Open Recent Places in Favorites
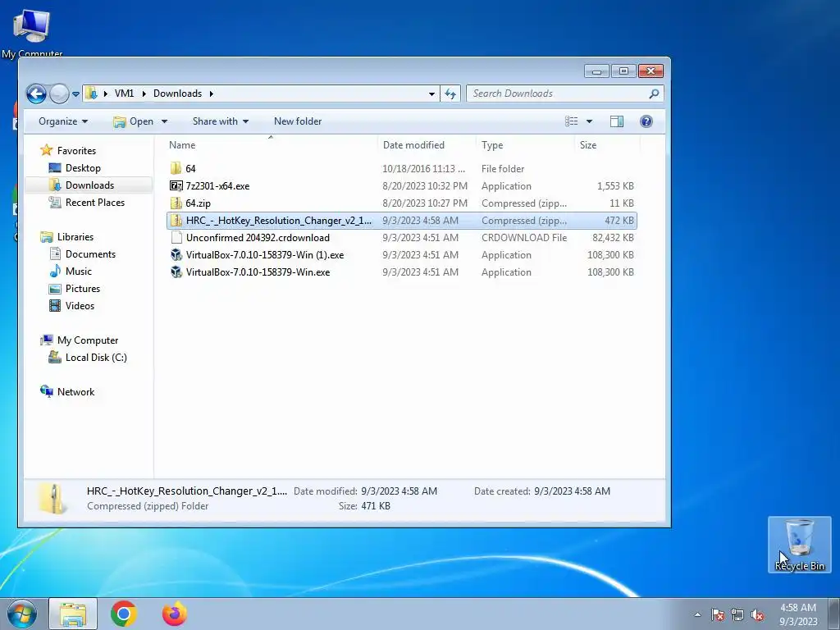This screenshot has height=630, width=840. tap(95, 203)
